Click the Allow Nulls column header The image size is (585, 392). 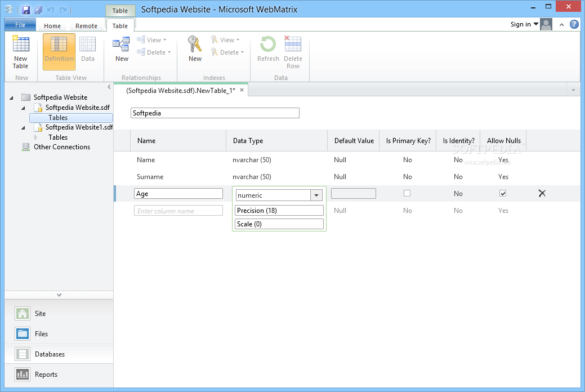tap(504, 141)
